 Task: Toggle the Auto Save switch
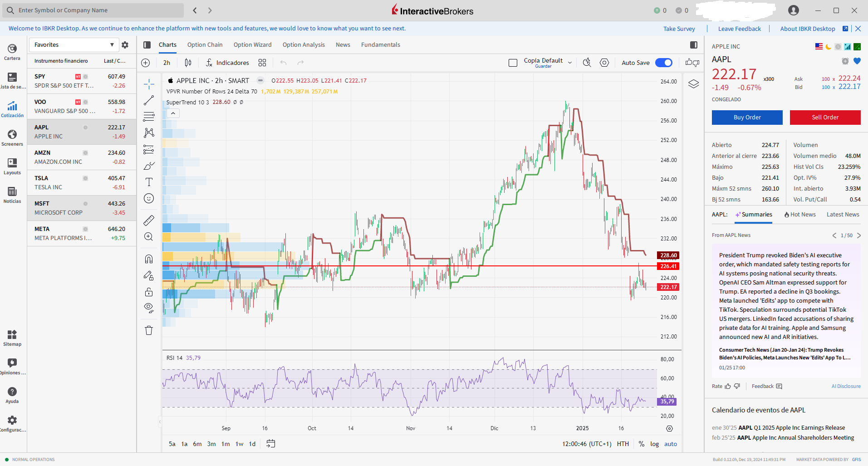[663, 63]
